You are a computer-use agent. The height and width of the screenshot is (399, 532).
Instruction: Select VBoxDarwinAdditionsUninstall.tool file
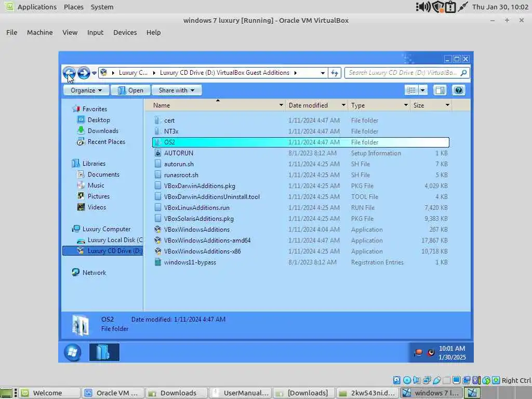pos(211,197)
